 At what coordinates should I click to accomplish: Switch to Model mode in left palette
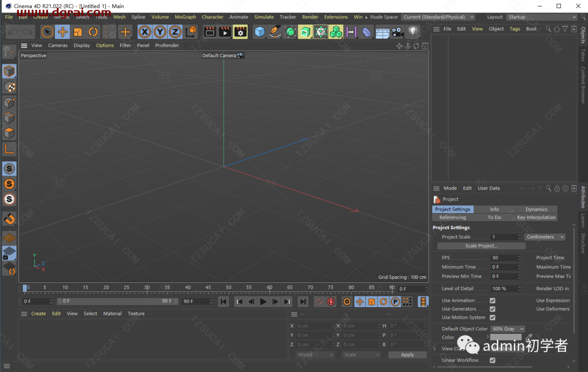(9, 71)
